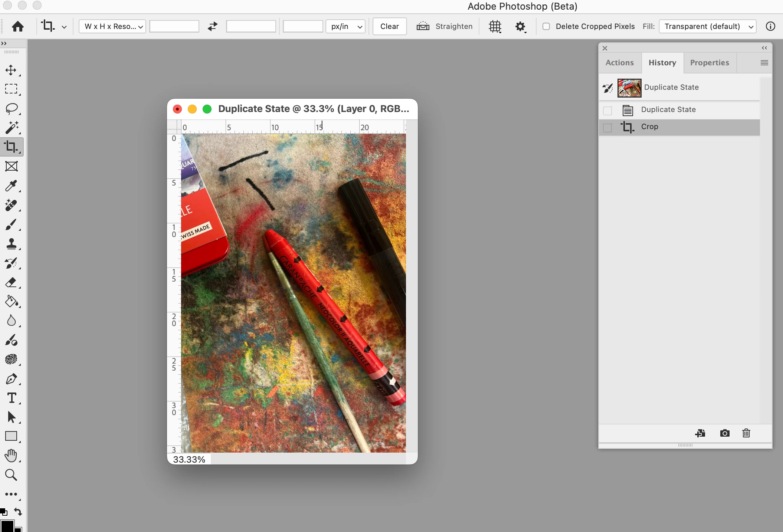Select the Eyedropper tool
The image size is (783, 532).
tap(11, 185)
